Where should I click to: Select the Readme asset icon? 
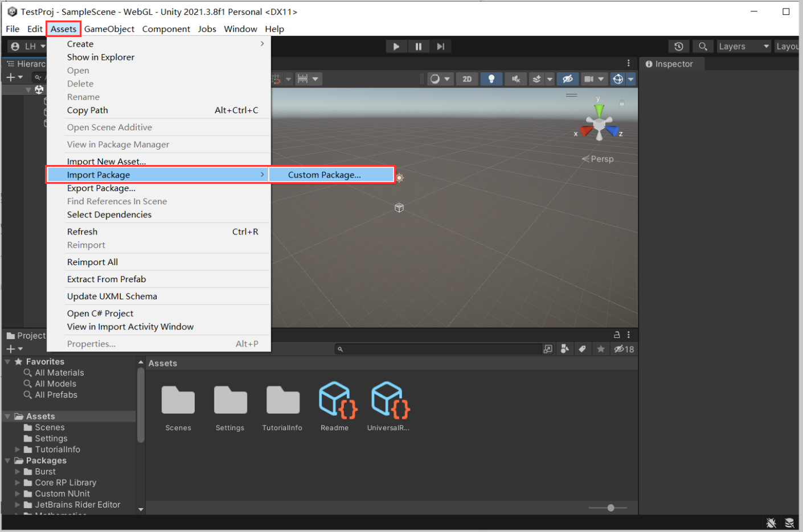coord(338,400)
